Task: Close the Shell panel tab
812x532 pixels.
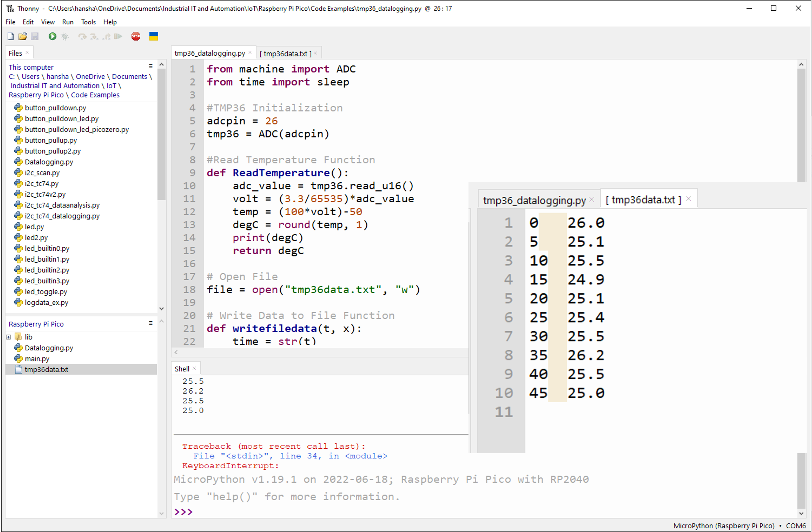Action: tap(194, 368)
